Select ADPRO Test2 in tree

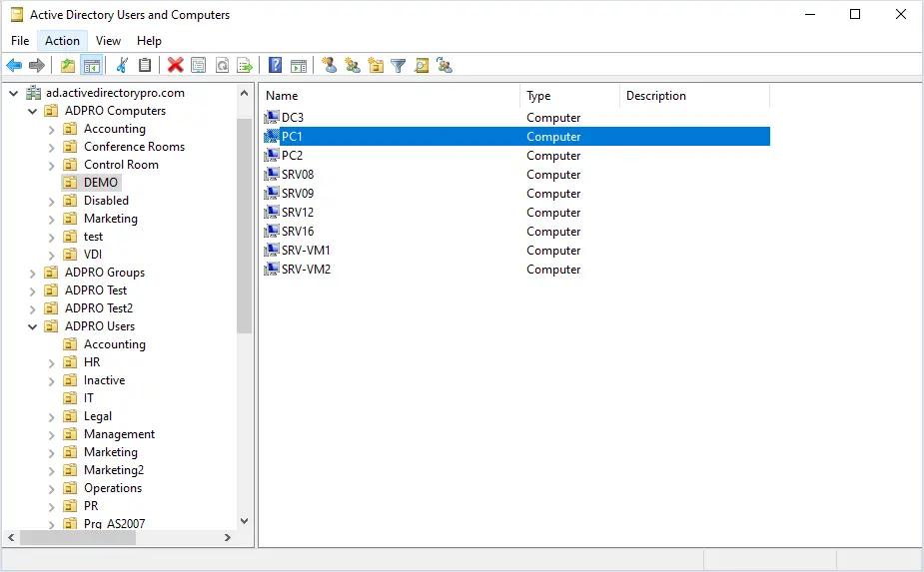point(99,308)
